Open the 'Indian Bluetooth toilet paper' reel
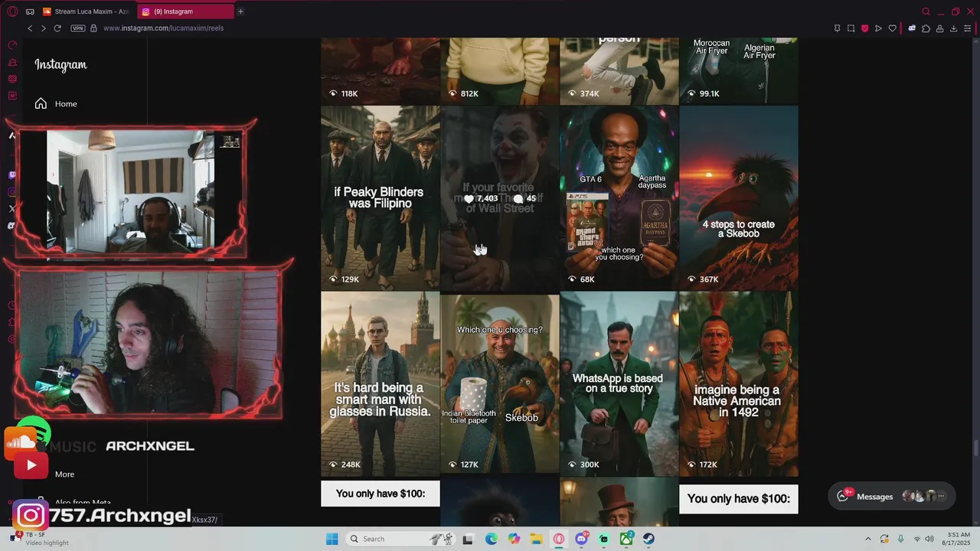Screen dimensions: 980x551 pyautogui.click(x=500, y=383)
